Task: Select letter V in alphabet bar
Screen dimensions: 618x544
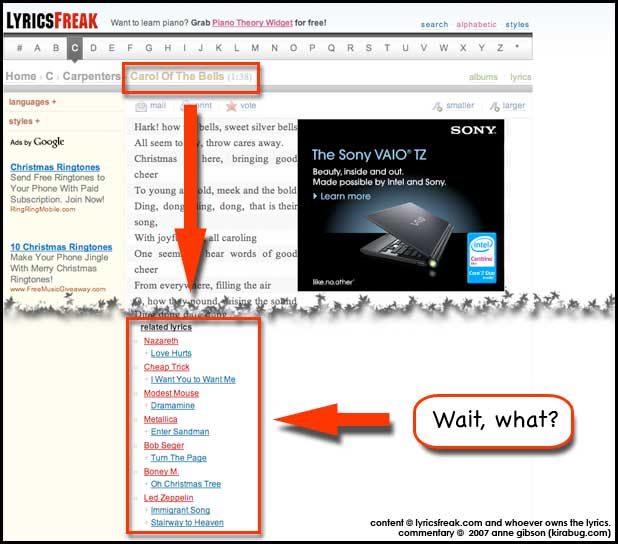Action: tap(424, 48)
